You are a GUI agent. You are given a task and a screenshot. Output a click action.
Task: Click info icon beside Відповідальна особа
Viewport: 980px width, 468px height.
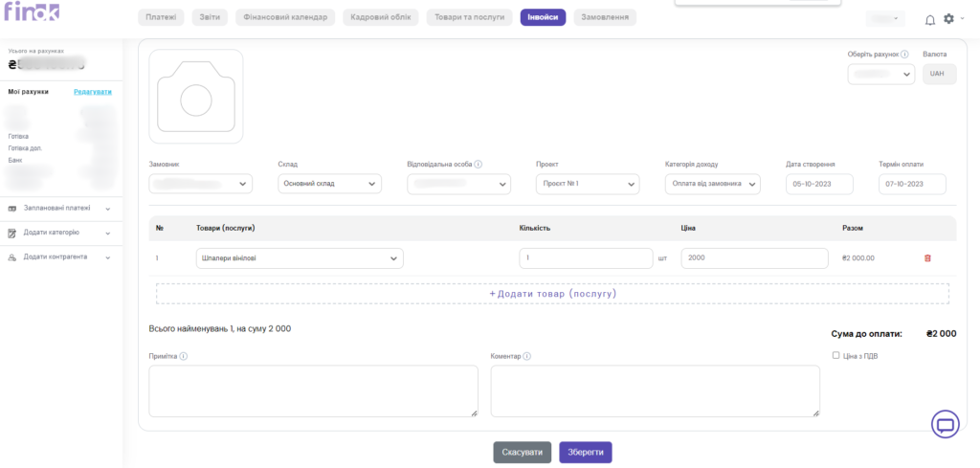(x=479, y=164)
